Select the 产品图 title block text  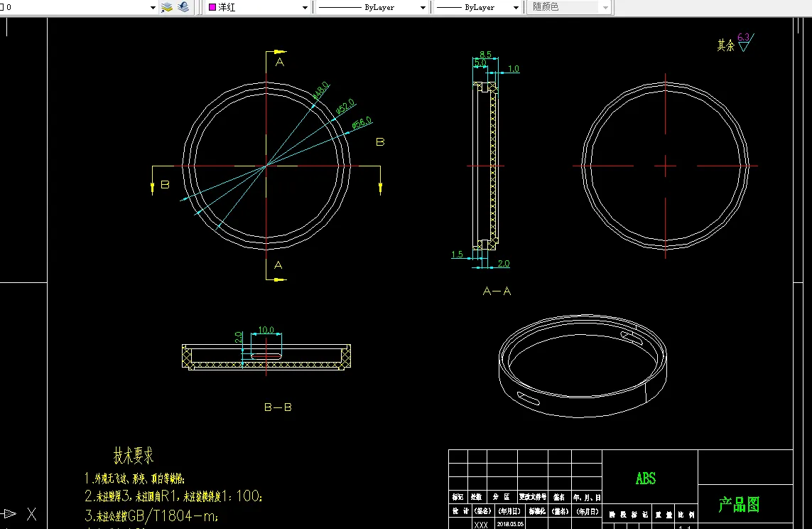click(x=739, y=505)
